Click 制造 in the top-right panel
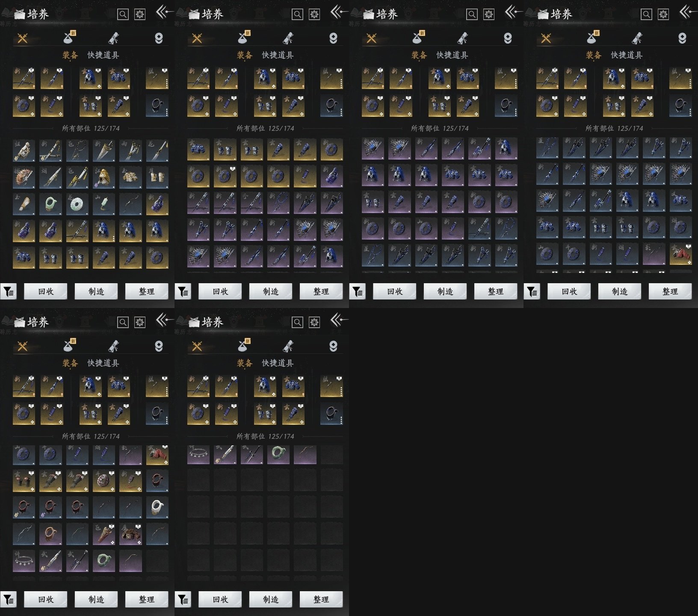 (620, 292)
